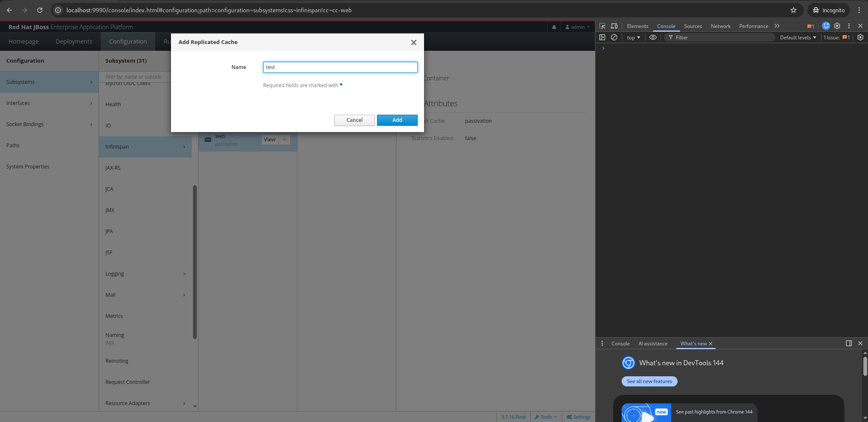Screen dimensions: 868x422
Task: Click the What's new panel scrollbar
Action: [865, 366]
